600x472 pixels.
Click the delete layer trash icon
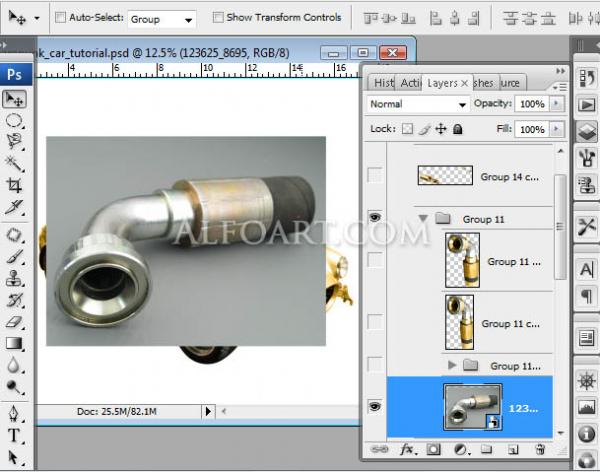point(540,451)
